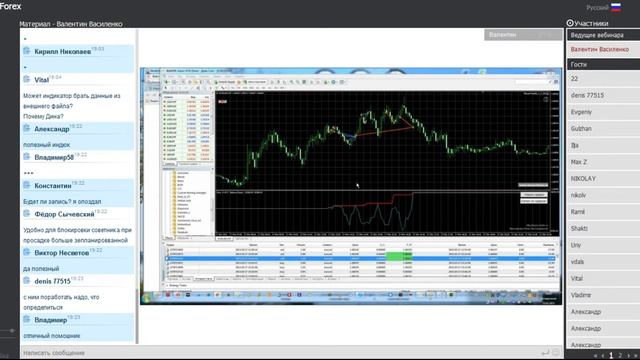This screenshot has width=640, height=360.
Task: Select guest nikolv
Action: point(603,195)
